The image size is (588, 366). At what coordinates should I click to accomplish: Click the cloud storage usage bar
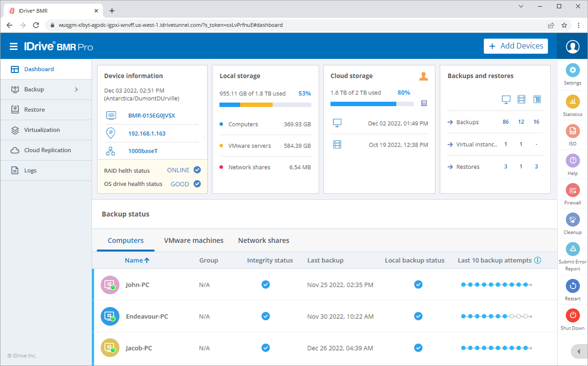pyautogui.click(x=372, y=104)
